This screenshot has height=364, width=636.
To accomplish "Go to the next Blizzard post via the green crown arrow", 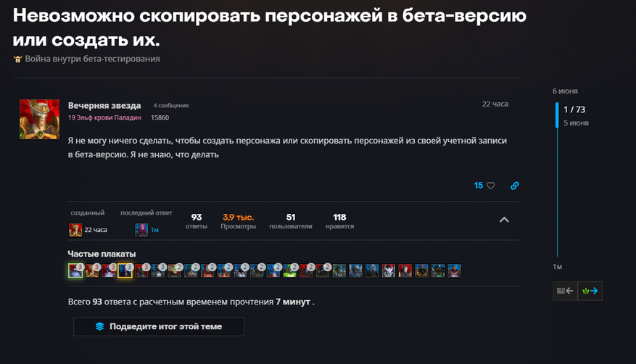I will [x=590, y=291].
